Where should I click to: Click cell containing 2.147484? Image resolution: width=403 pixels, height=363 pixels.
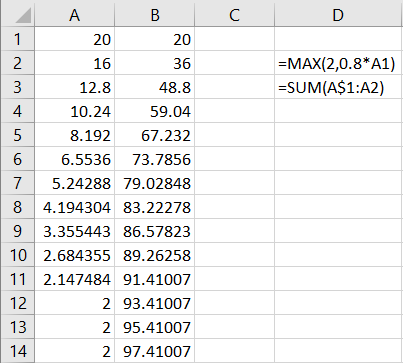74,279
